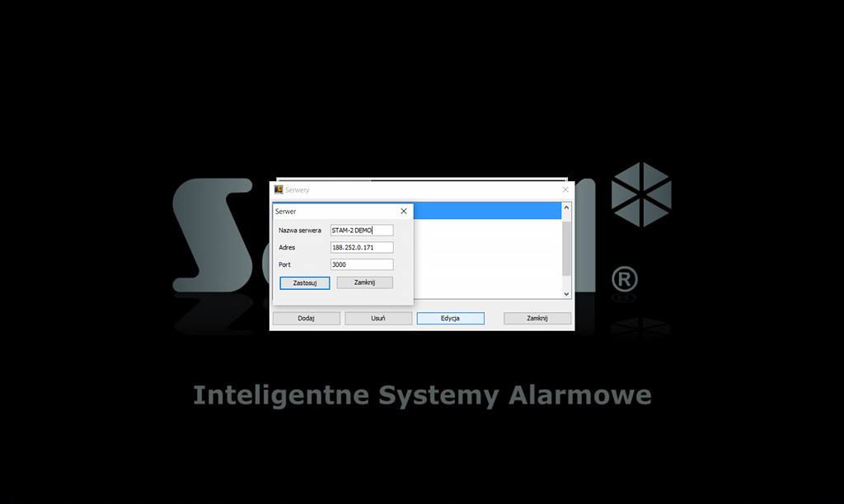The width and height of the screenshot is (844, 504).
Task: Click Zamknij inside the Serwer dialog
Action: pos(364,282)
